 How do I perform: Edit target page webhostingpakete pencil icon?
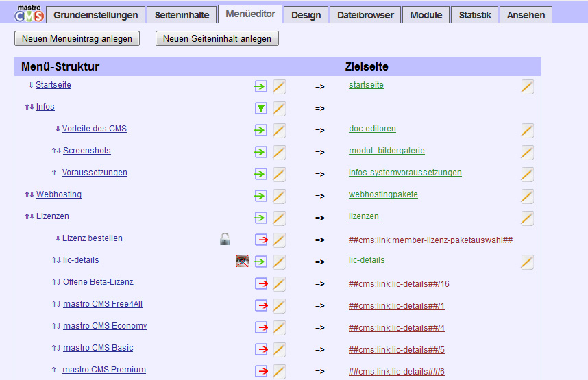pos(527,196)
